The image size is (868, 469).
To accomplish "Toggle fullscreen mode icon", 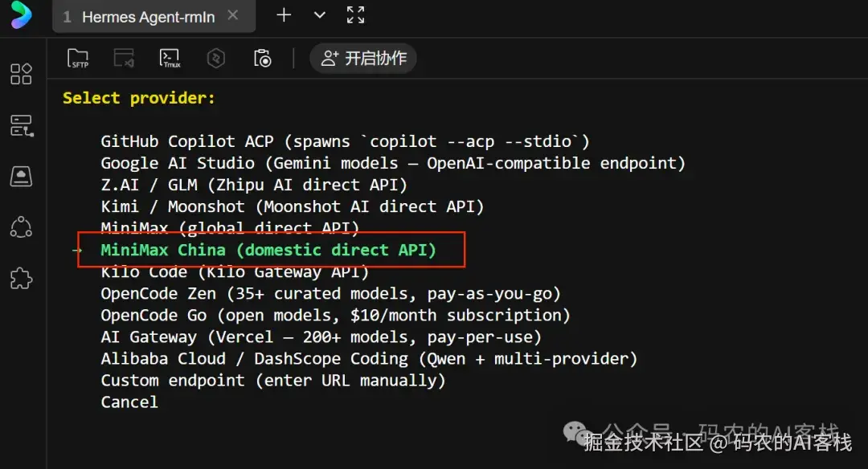I will point(355,15).
